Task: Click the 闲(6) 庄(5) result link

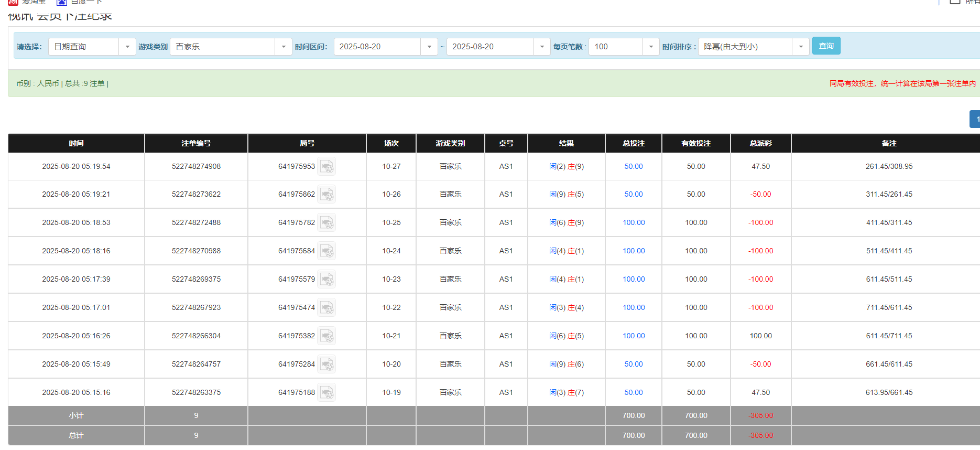Action: (566, 336)
